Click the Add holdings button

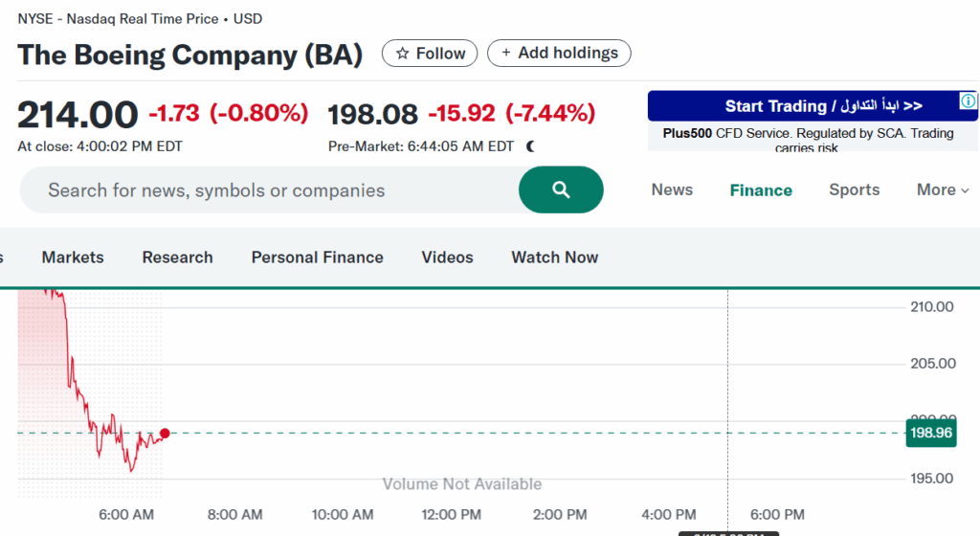click(x=559, y=53)
